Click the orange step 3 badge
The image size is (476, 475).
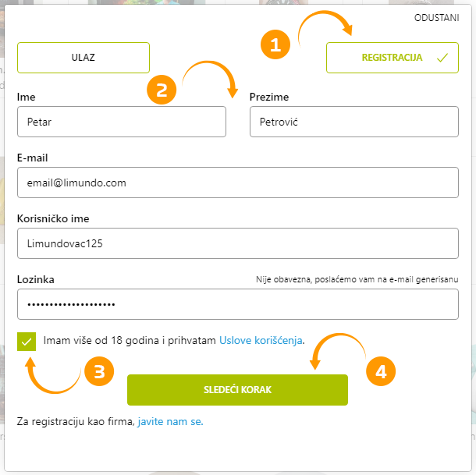pyautogui.click(x=99, y=371)
